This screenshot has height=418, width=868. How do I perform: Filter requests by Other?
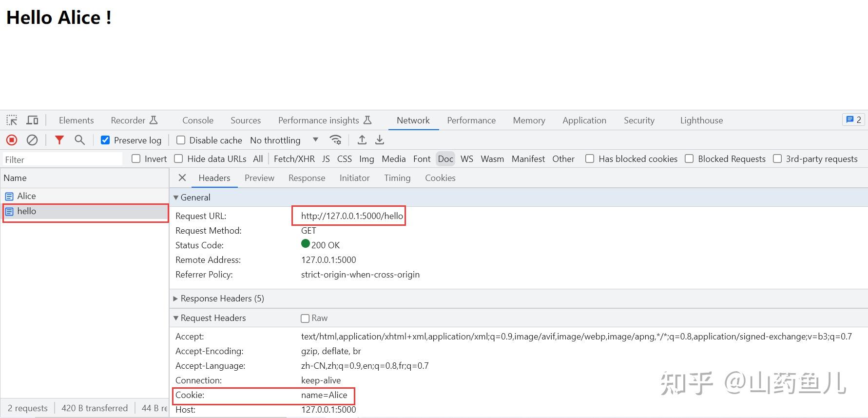click(563, 159)
